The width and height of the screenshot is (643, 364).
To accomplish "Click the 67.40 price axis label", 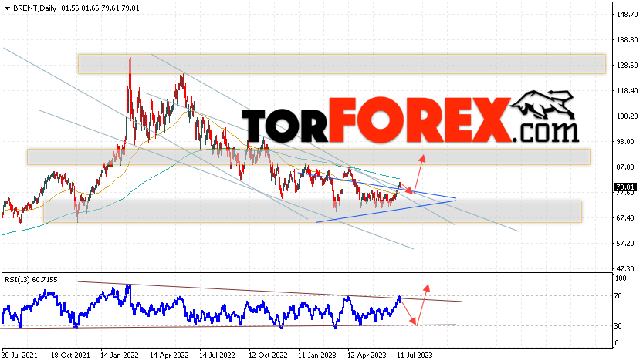I will (626, 217).
